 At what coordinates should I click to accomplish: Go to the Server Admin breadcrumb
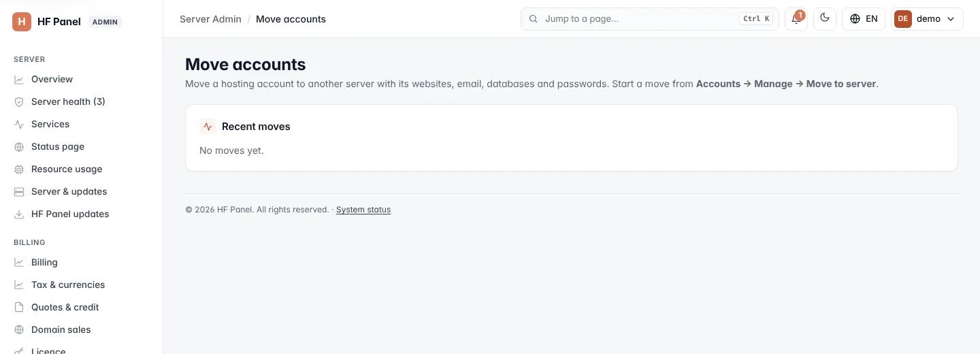(210, 19)
